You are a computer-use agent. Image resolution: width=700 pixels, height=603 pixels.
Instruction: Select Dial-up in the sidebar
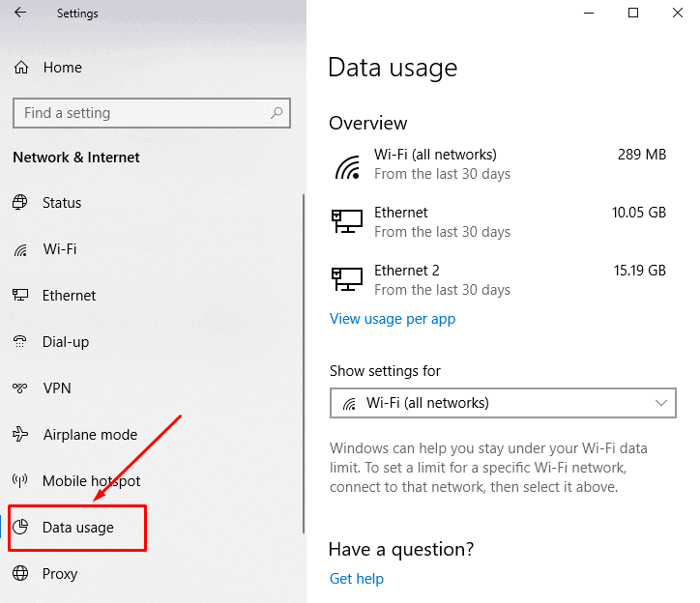66,342
